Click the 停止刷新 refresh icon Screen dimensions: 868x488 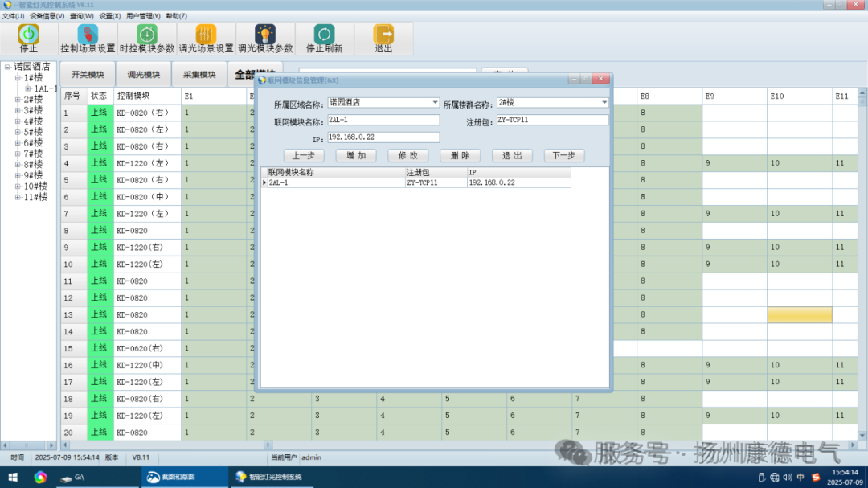[x=324, y=34]
